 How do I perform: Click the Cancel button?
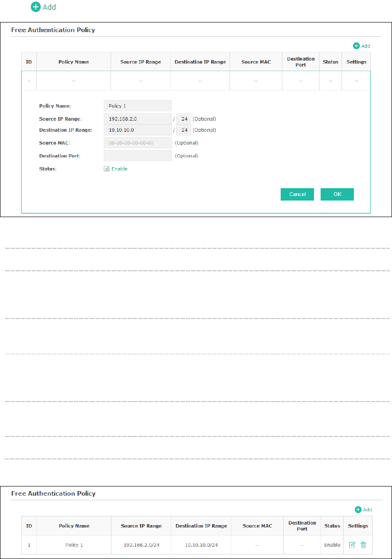[x=297, y=194]
